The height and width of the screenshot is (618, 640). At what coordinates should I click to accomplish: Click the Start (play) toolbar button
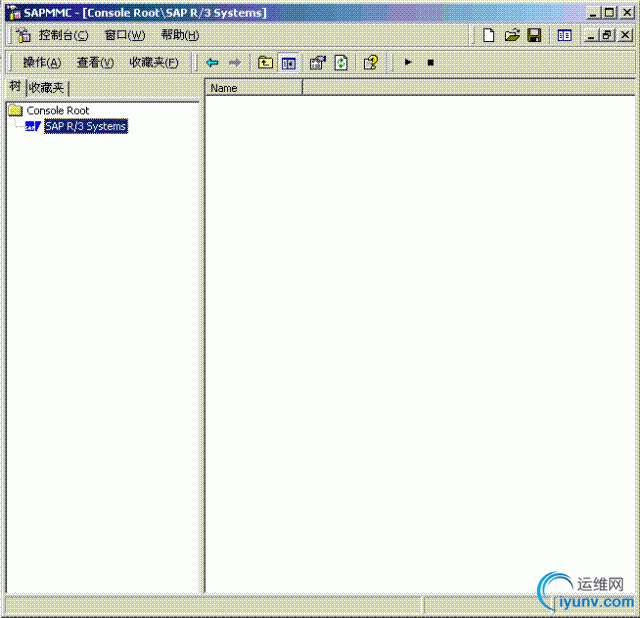[407, 62]
